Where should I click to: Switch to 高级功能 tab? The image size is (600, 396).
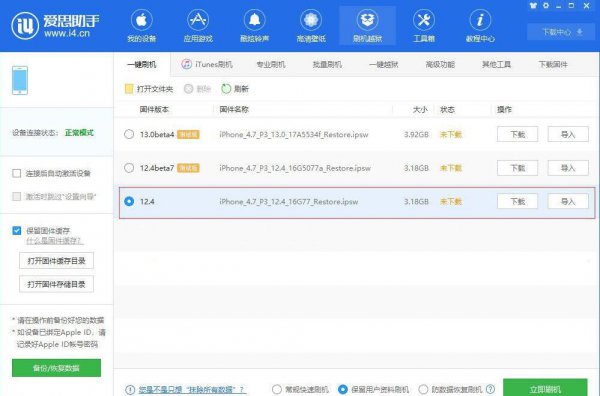[440, 64]
